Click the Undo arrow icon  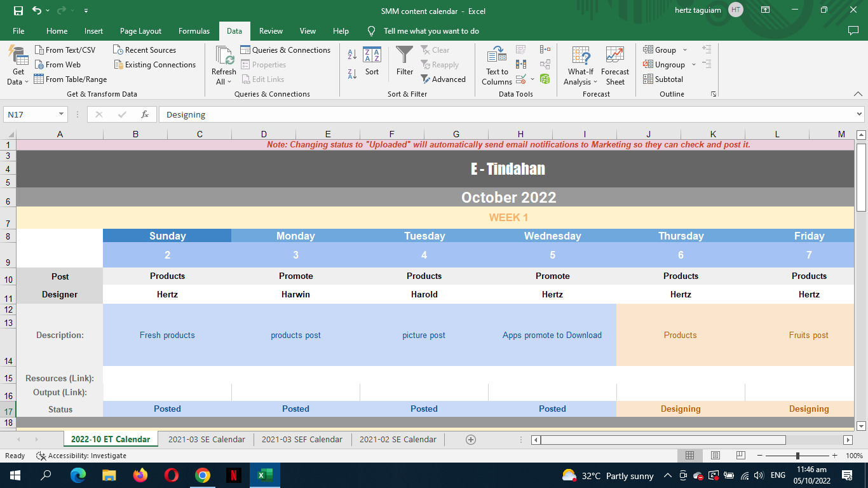point(37,10)
